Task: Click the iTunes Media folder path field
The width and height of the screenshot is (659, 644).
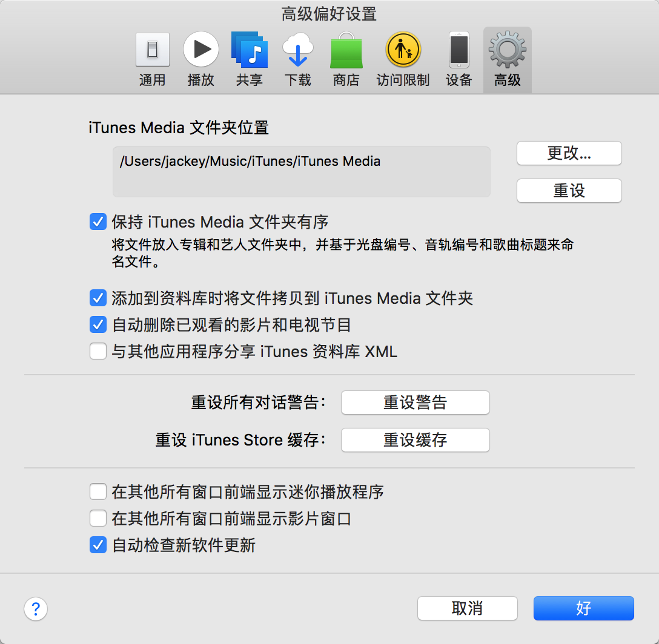Action: pos(302,172)
